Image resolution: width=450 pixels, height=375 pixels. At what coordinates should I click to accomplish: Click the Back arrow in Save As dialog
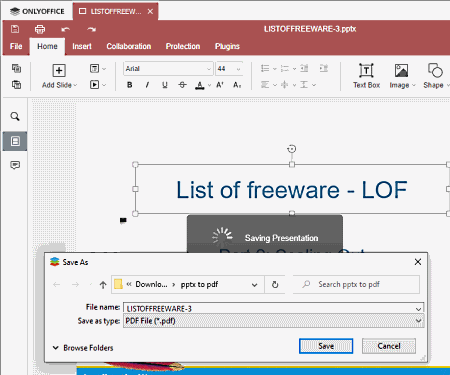point(57,285)
